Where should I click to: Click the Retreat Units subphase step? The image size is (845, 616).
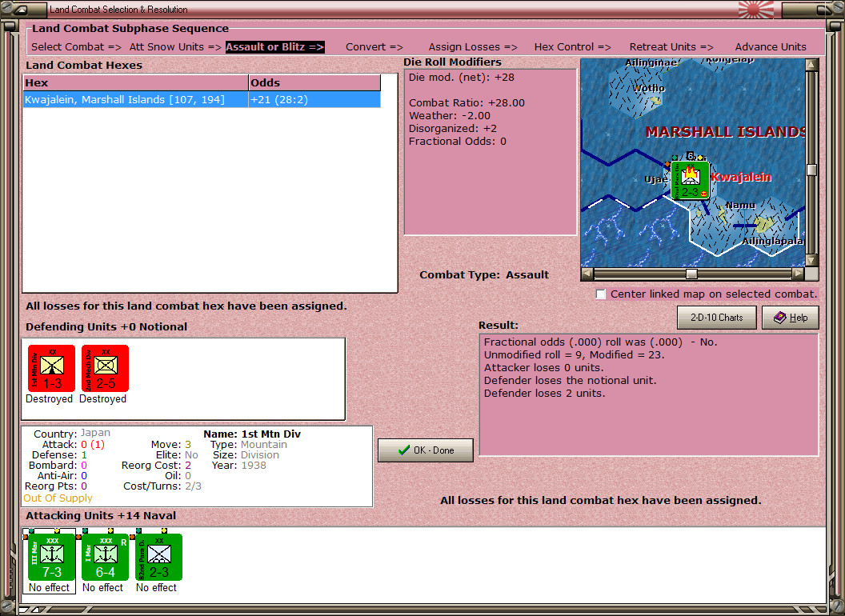click(671, 47)
